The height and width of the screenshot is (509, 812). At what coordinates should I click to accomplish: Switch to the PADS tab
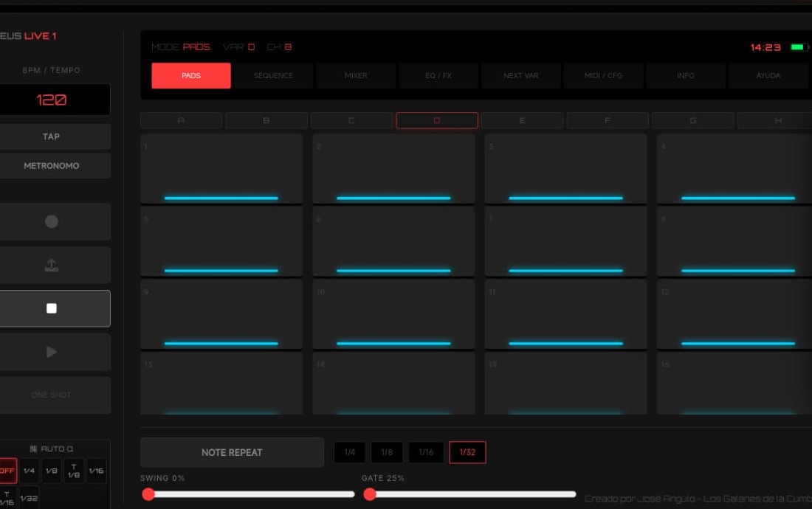coord(191,75)
